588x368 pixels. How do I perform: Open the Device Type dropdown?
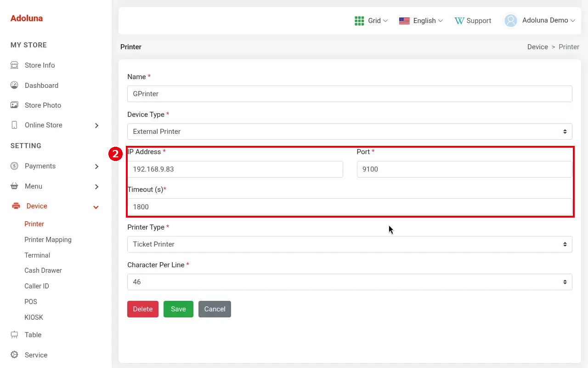[x=350, y=132]
